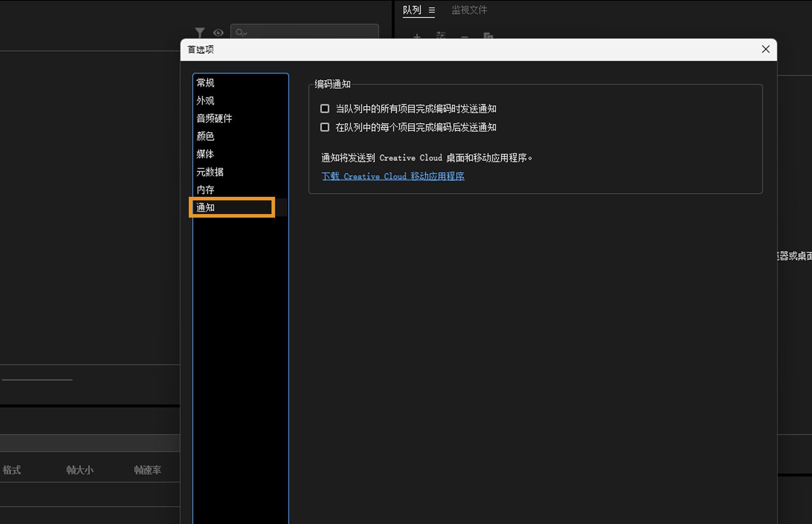Expand the search options chevron
Viewport: 812px width, 524px height.
pyautogui.click(x=247, y=33)
